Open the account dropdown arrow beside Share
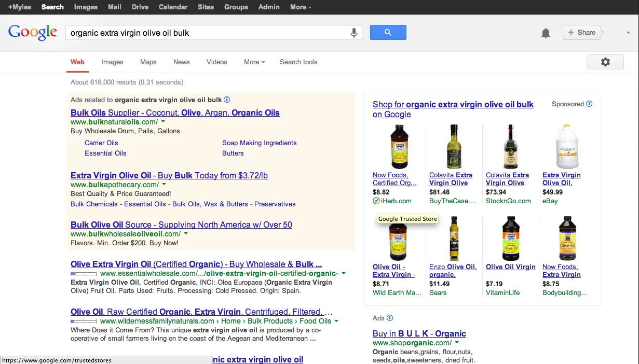Screen dimensions: 639x364 (x=628, y=33)
